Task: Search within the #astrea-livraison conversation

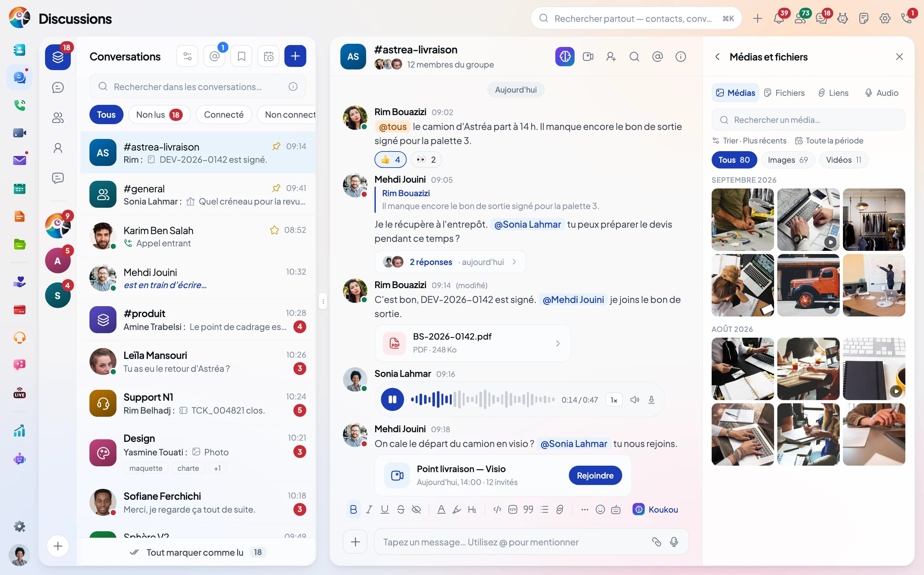Action: [634, 57]
